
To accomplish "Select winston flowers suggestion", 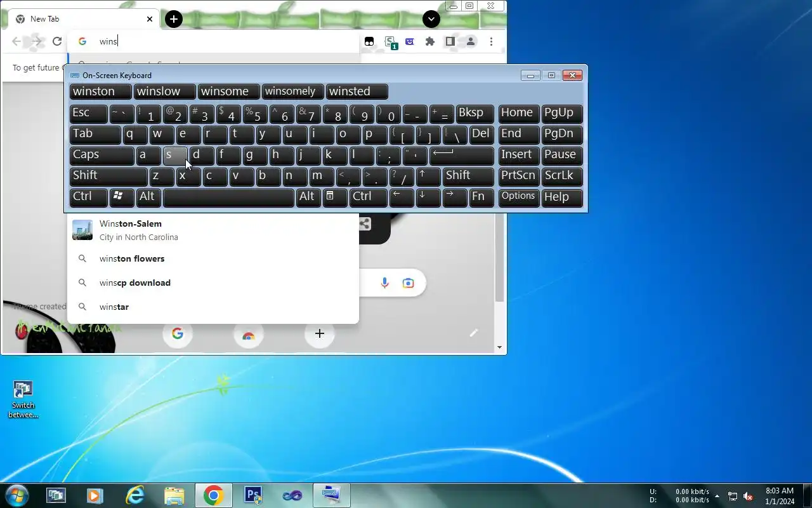I will point(213,258).
